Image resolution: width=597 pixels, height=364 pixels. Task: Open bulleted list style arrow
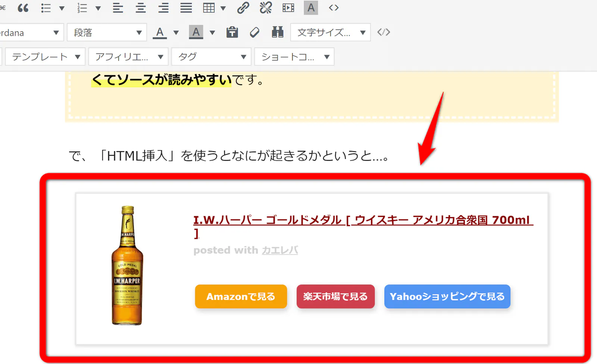[x=62, y=8]
